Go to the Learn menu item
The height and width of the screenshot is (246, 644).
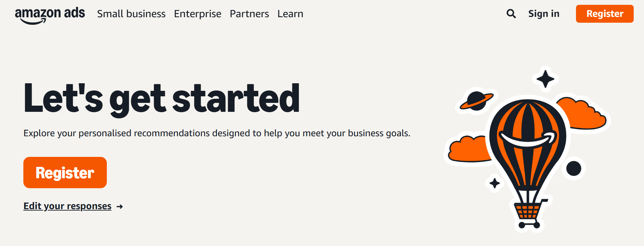tap(290, 14)
